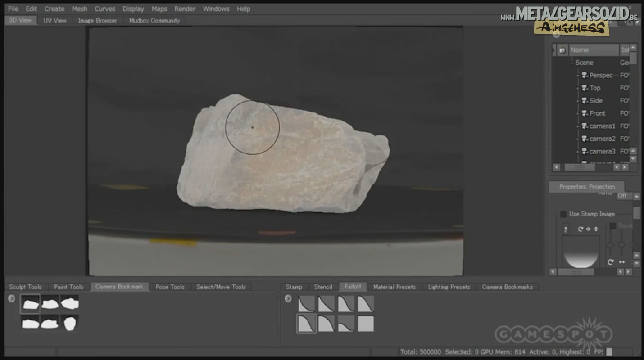644x360 pixels.
Task: Enable the Use Stamp Image checkbox
Action: coord(563,214)
